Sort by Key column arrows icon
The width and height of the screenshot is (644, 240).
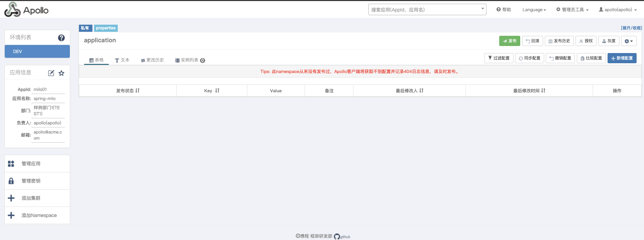217,91
